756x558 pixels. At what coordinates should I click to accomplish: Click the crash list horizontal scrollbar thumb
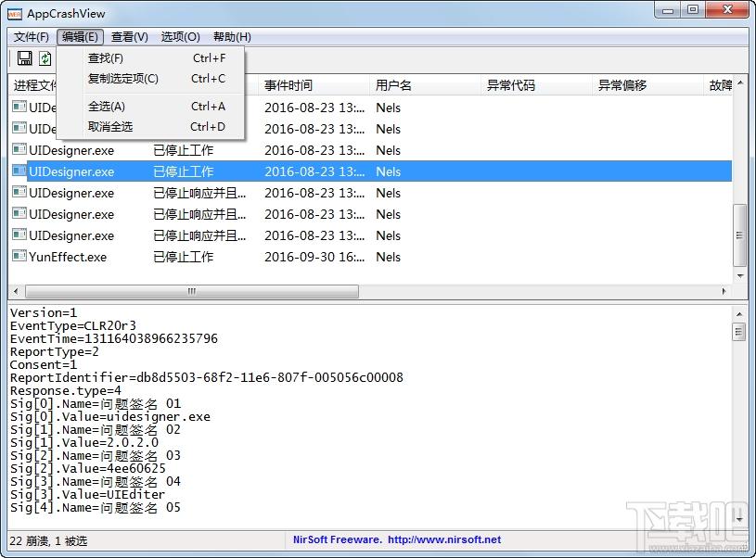192,291
